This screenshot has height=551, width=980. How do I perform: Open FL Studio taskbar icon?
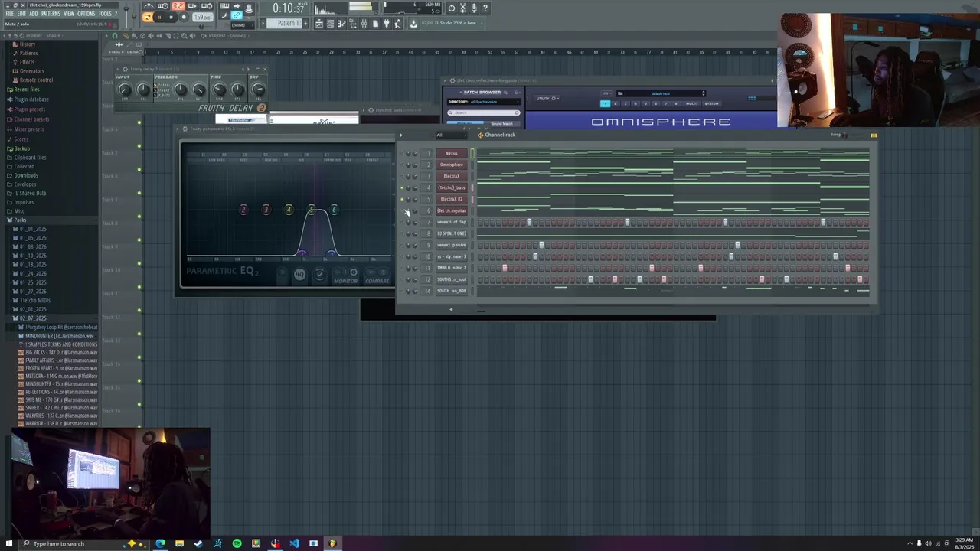pos(332,543)
